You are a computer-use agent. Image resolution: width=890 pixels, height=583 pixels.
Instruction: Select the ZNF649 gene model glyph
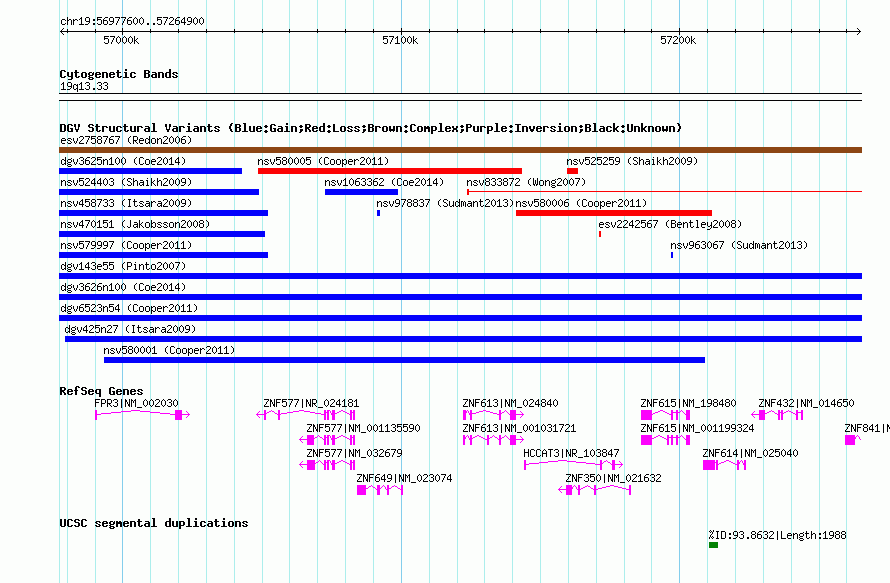coord(380,490)
